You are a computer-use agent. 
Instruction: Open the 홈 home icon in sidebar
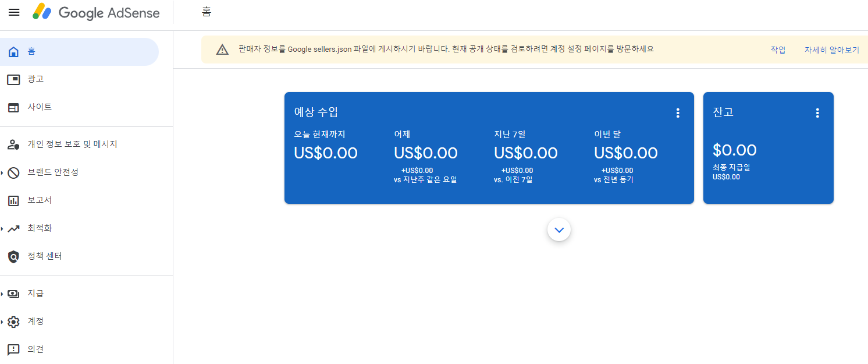click(x=13, y=51)
